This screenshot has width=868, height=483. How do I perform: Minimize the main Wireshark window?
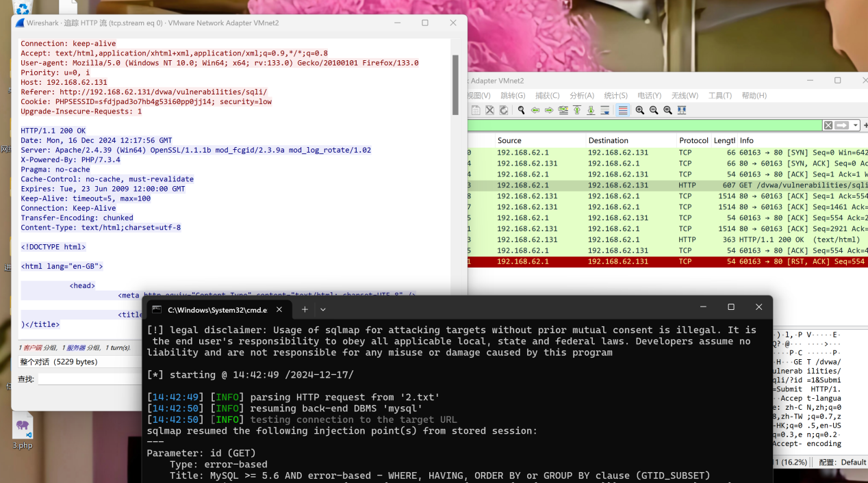pos(810,81)
